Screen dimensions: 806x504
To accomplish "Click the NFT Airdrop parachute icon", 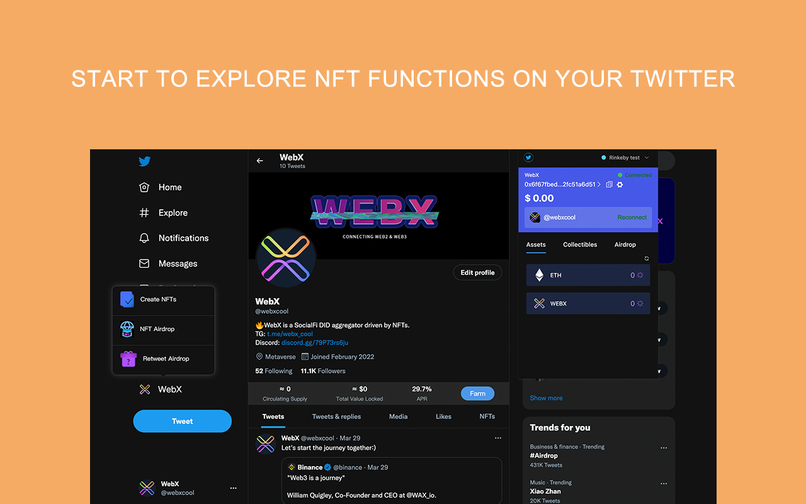I will click(x=127, y=329).
